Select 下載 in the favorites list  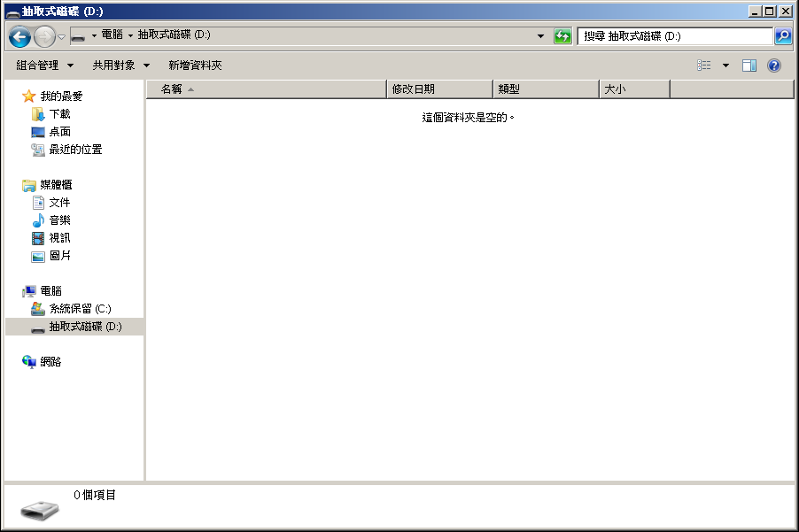point(59,114)
